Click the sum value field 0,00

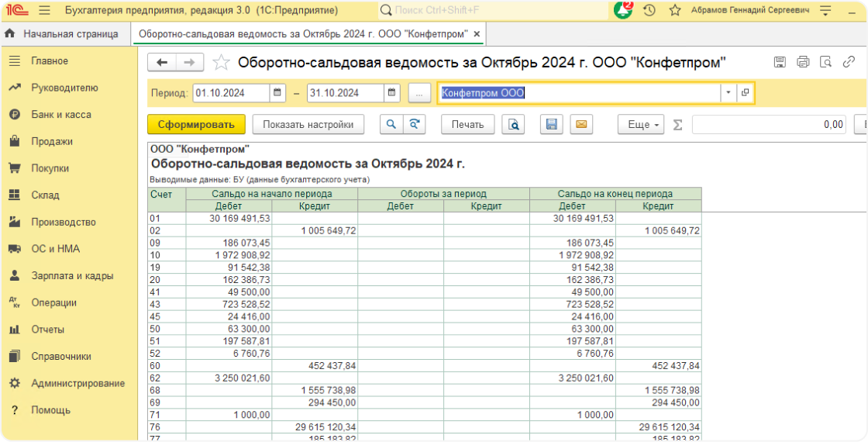[769, 125]
